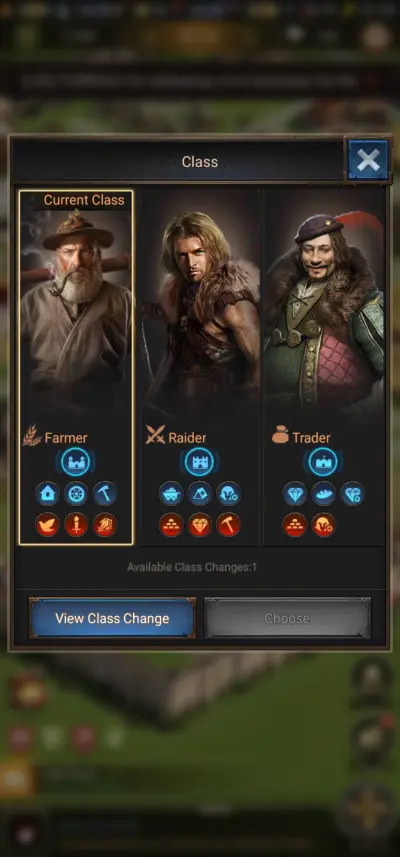Tap the Raider red diamond penalty icon

coord(199,525)
